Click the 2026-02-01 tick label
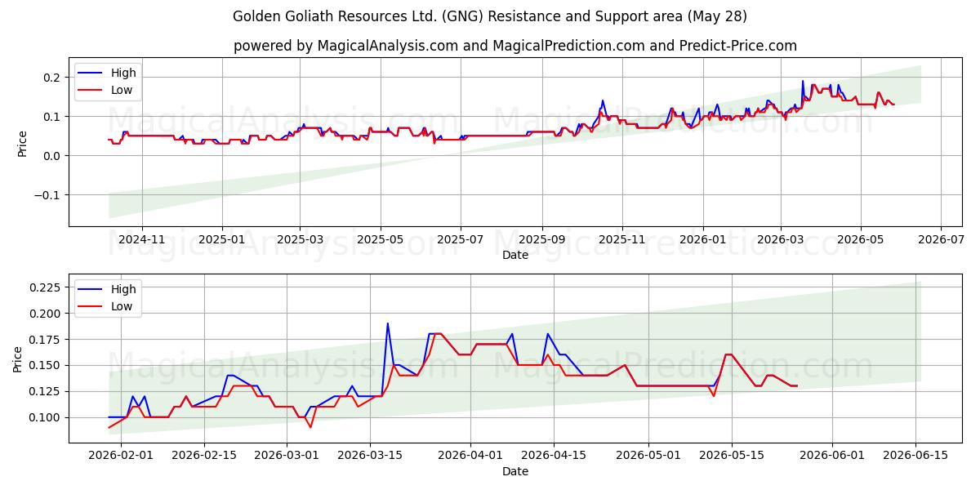This screenshot has height=490, width=980. tap(121, 456)
